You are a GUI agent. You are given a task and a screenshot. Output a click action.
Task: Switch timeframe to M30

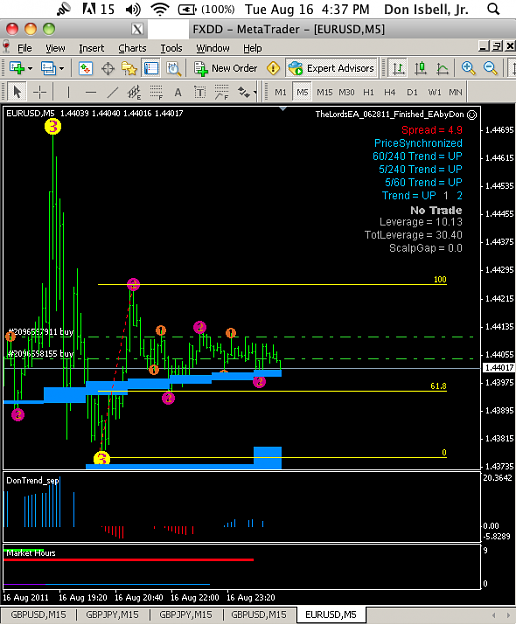346,92
